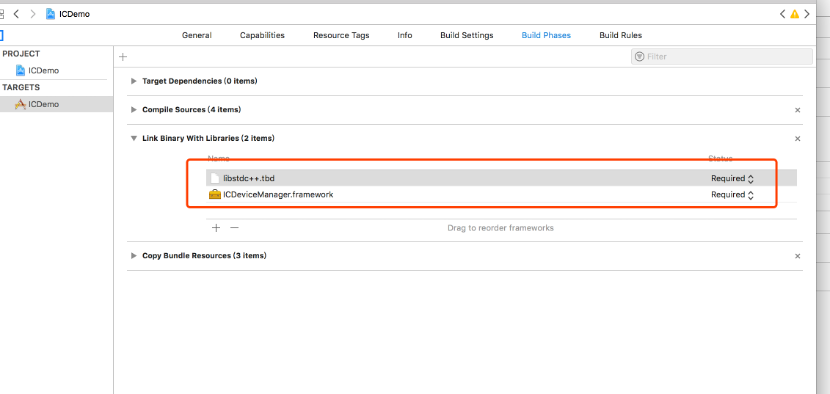Select libstdc++.tbd library row
The width and height of the screenshot is (830, 394).
coord(501,178)
